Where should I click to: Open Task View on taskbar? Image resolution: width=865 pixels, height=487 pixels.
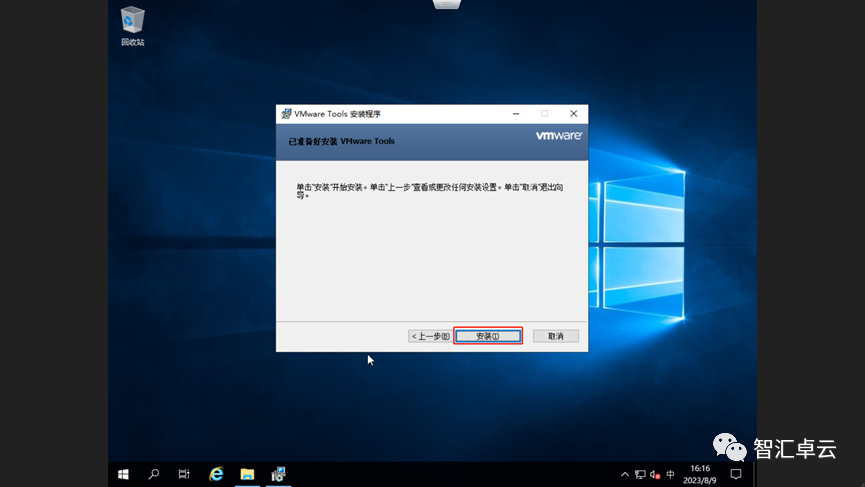[184, 474]
